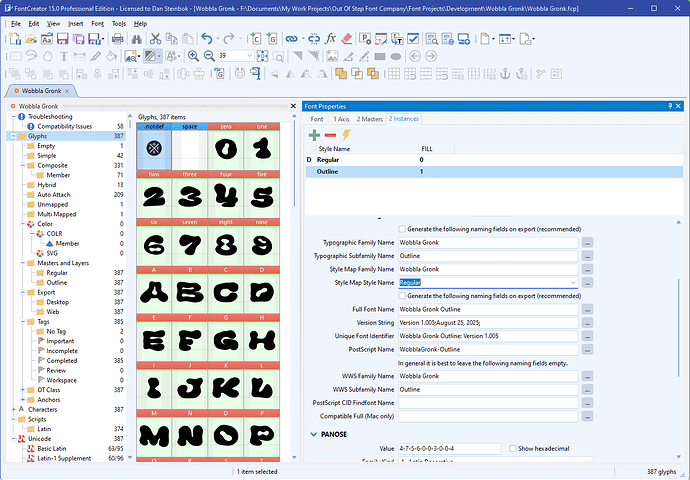This screenshot has width=690, height=480.
Task: Click the broken chain unlink icon
Action: coord(314,39)
